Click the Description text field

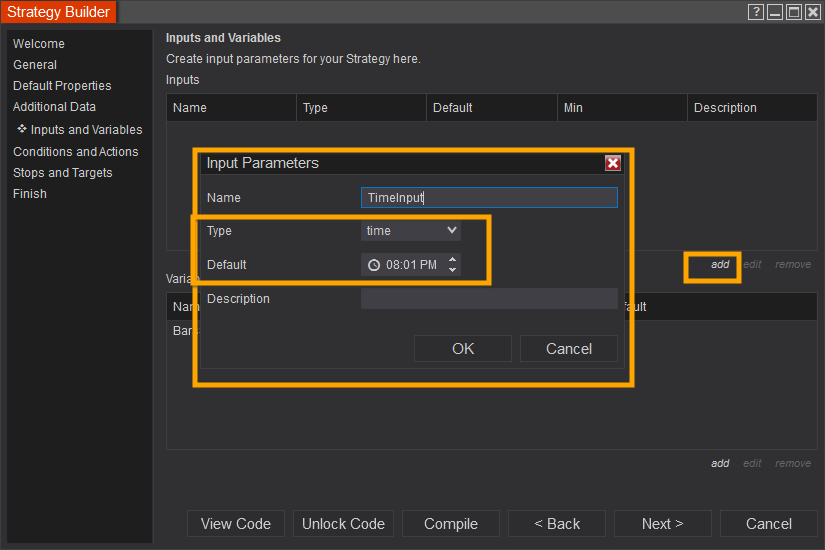click(x=489, y=299)
